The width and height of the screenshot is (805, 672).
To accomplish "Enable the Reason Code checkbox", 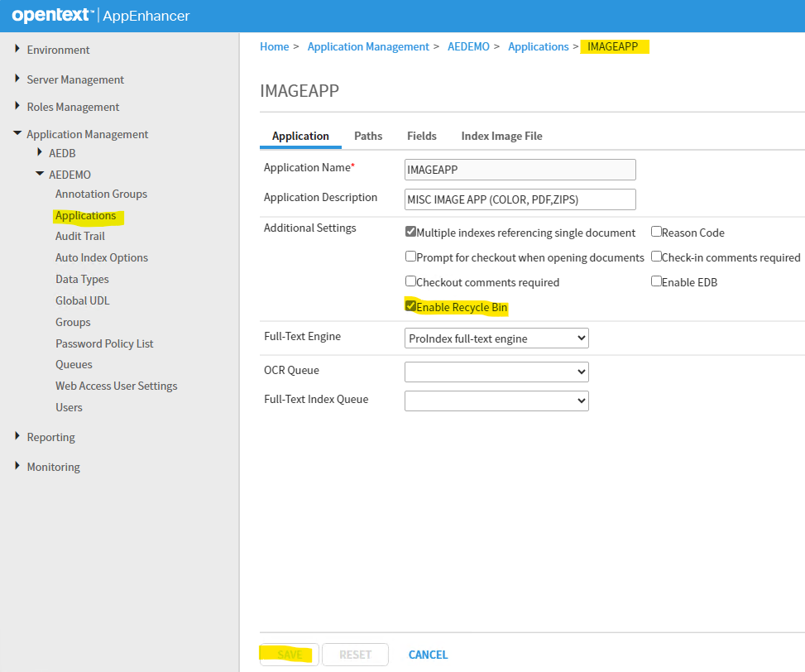I will [x=656, y=232].
